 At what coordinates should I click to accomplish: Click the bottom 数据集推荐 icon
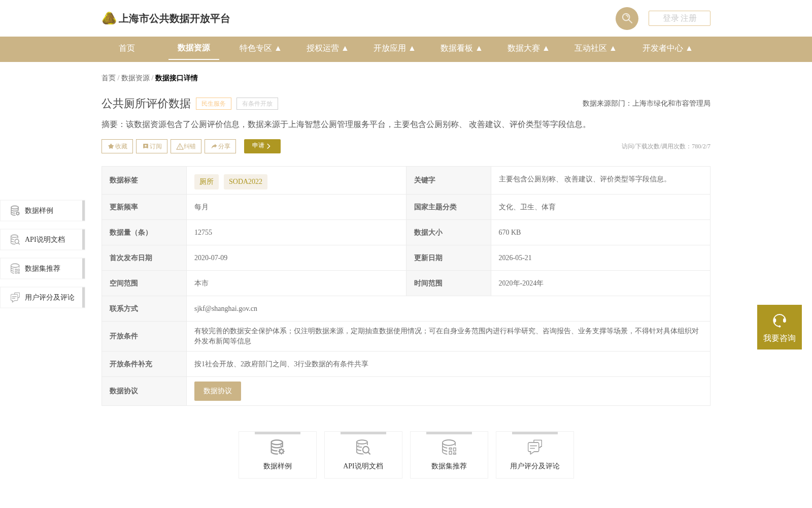point(449,448)
